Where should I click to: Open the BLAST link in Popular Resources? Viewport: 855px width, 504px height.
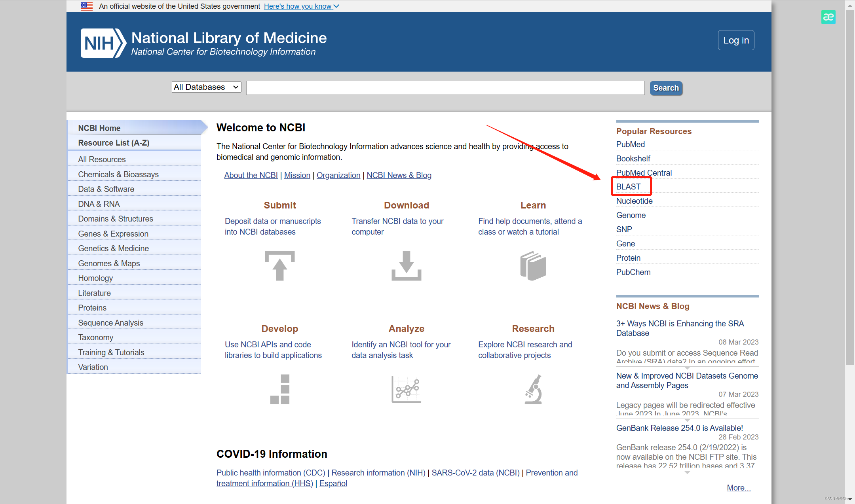click(628, 187)
